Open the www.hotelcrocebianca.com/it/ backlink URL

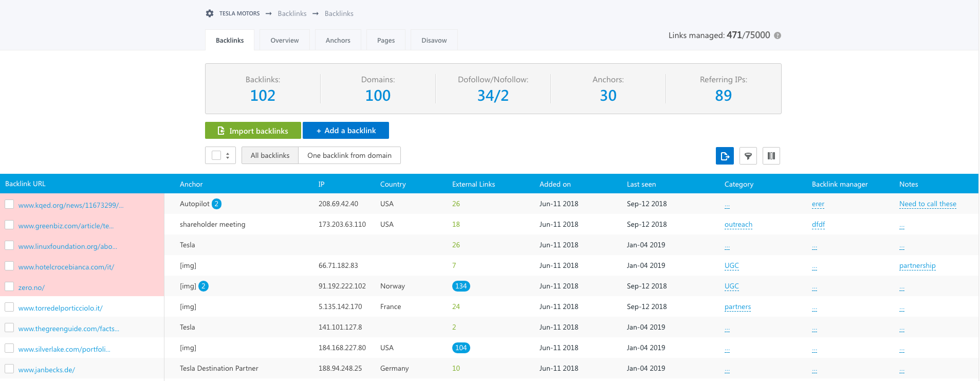click(66, 267)
